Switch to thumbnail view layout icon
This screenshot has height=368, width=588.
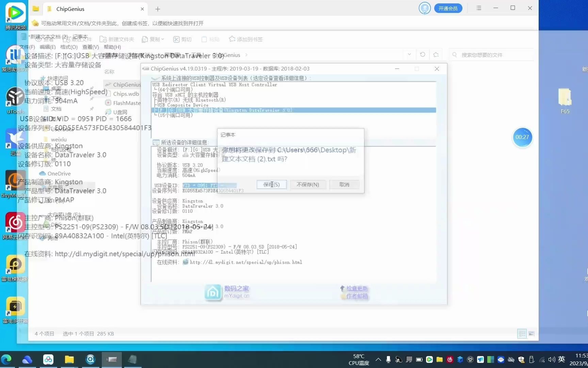[532, 334]
